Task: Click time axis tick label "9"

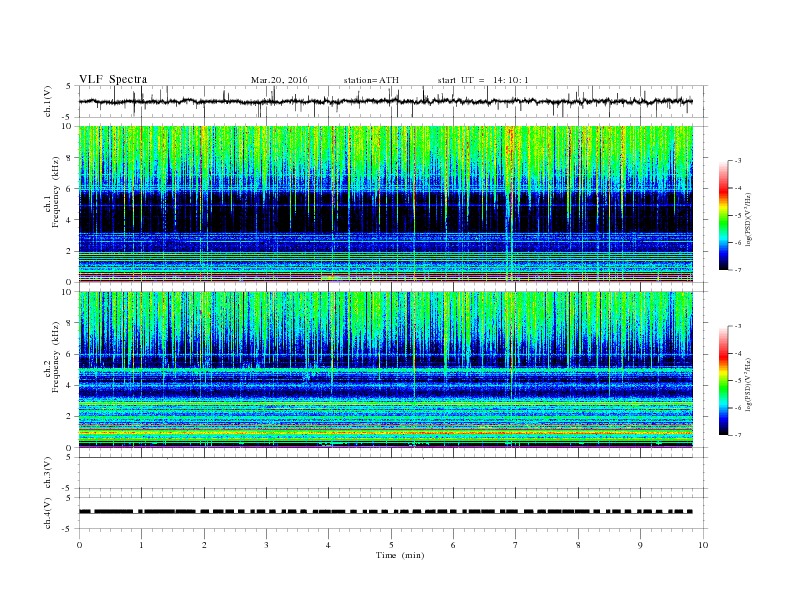Action: [x=640, y=545]
